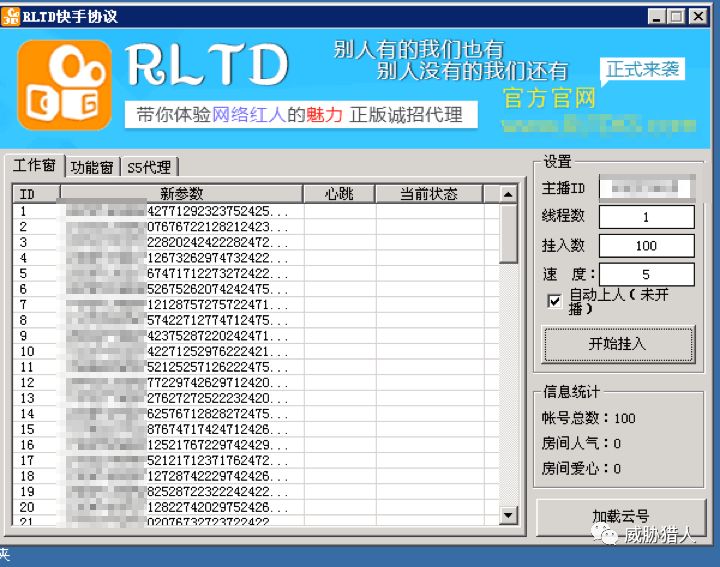The image size is (720, 567).
Task: Select row 16 with 12521767229742429
Action: coord(256,445)
